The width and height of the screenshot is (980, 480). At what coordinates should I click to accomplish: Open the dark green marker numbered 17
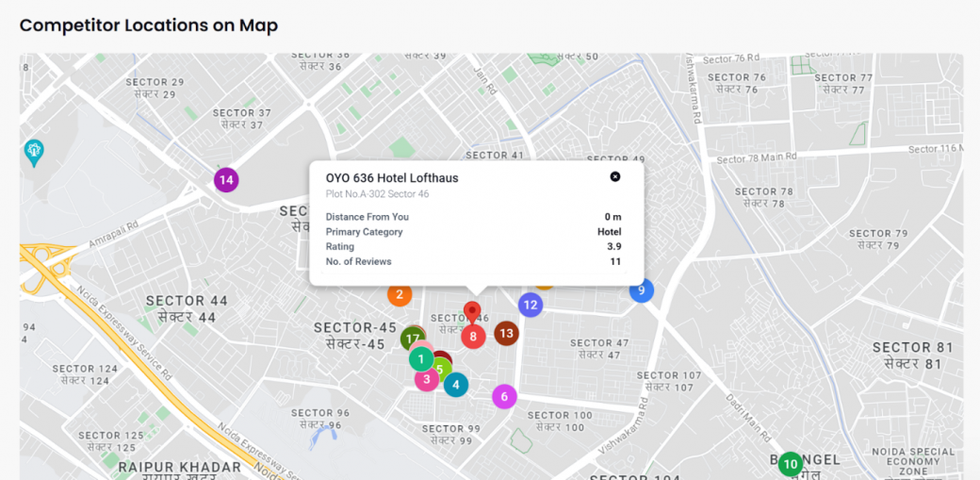(412, 339)
